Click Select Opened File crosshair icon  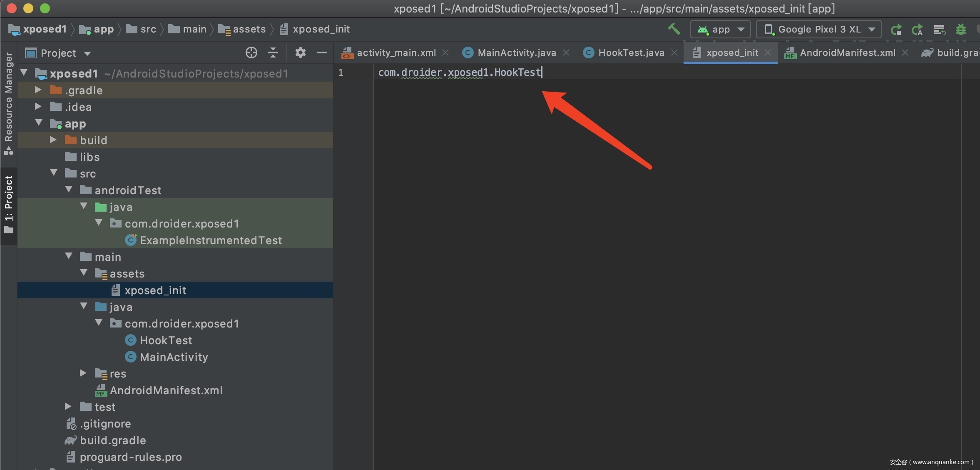tap(251, 53)
